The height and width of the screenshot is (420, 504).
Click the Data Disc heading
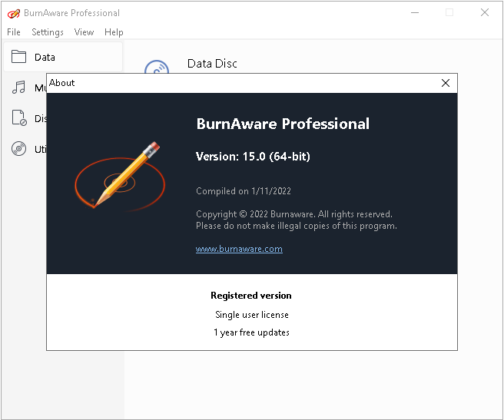(x=212, y=64)
